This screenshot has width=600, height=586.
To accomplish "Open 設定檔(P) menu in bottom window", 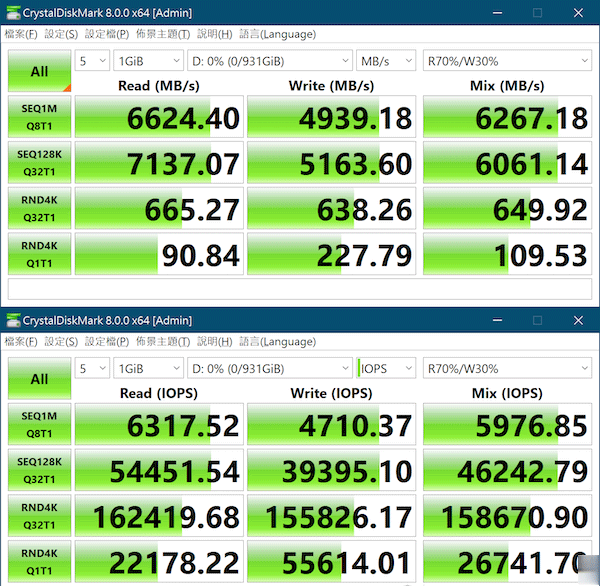I will 107,341.
